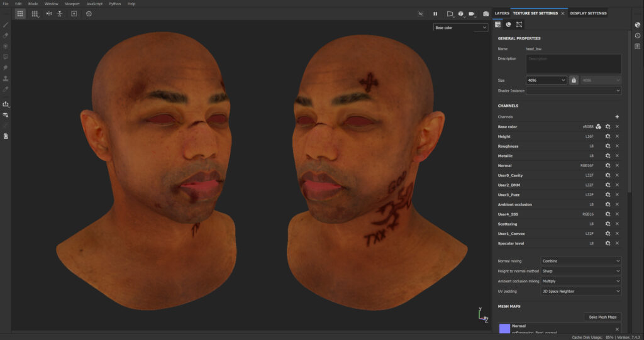
Task: Switch to the LAYERS tab
Action: coord(501,13)
